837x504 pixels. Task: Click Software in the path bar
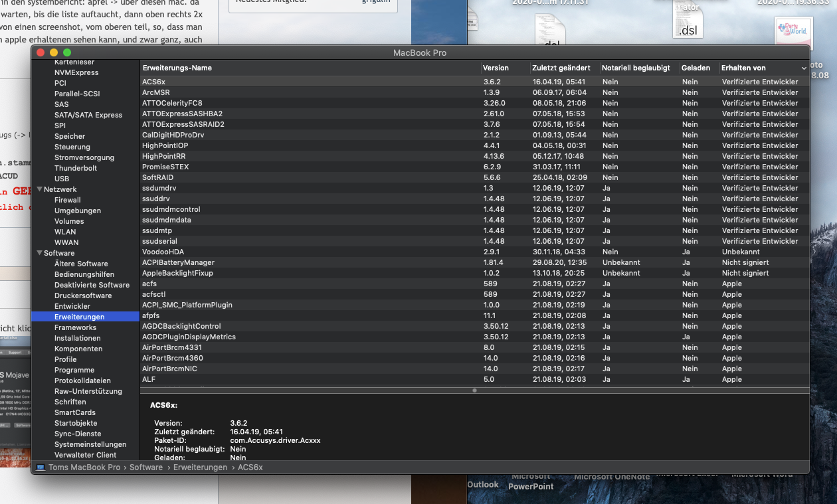point(146,467)
